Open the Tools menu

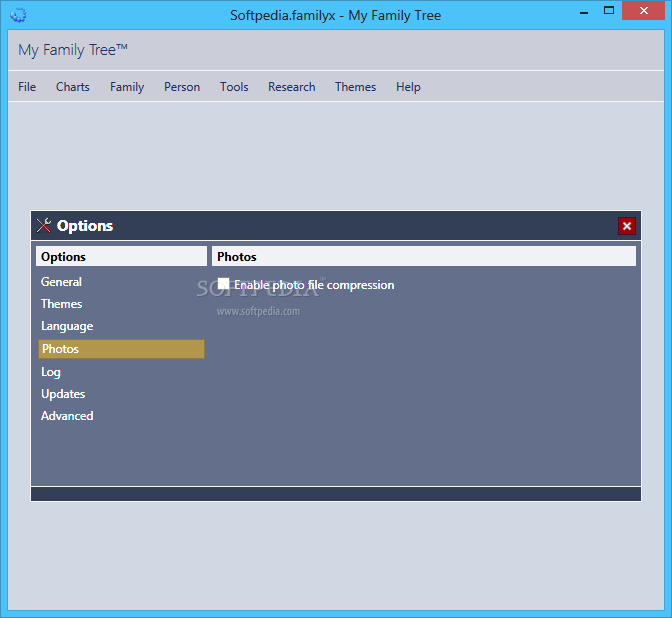[234, 87]
